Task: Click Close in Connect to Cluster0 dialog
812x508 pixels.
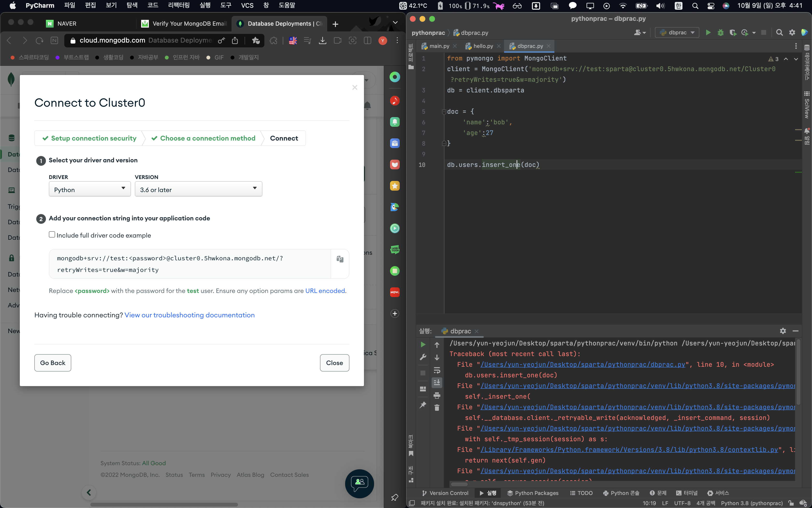Action: pyautogui.click(x=334, y=363)
